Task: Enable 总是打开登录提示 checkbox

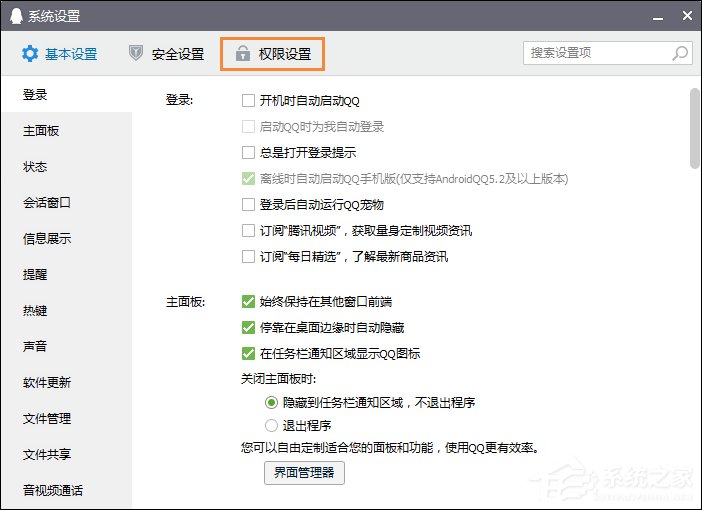Action: point(248,153)
